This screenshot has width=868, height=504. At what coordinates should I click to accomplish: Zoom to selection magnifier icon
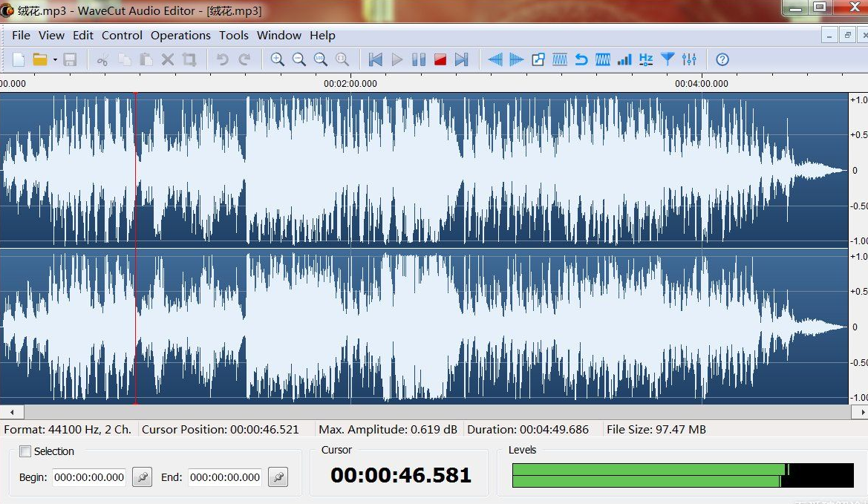342,59
